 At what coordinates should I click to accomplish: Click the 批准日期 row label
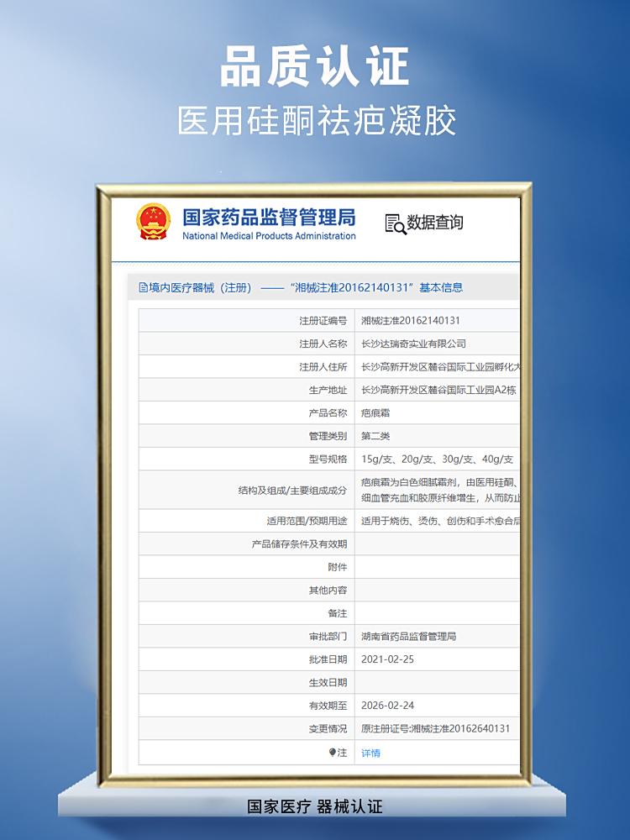coord(328,659)
